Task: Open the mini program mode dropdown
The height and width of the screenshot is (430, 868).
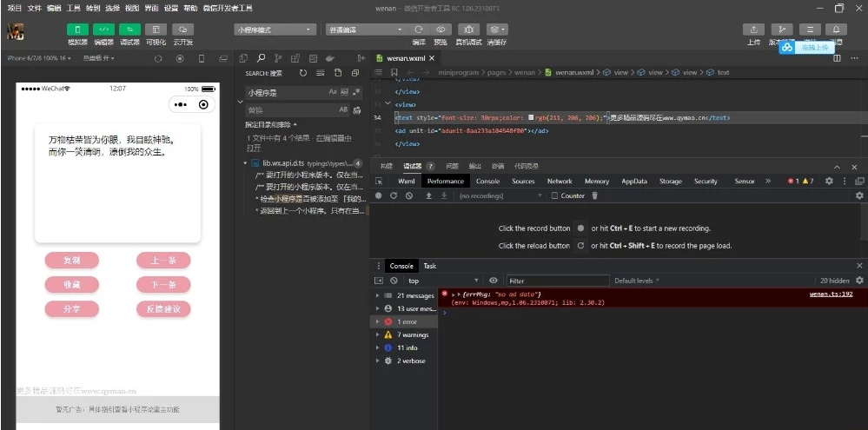Action: (274, 30)
